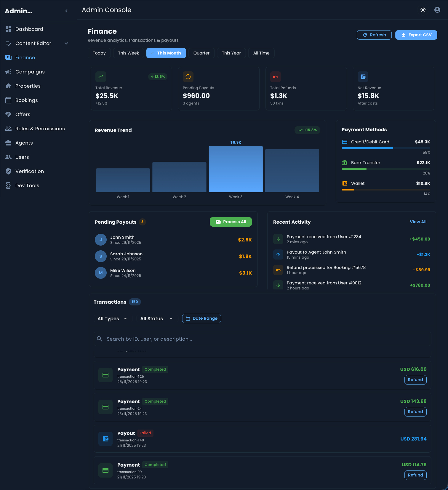The width and height of the screenshot is (448, 490).
Task: Click the card icon for transaction-126
Action: 105,375
